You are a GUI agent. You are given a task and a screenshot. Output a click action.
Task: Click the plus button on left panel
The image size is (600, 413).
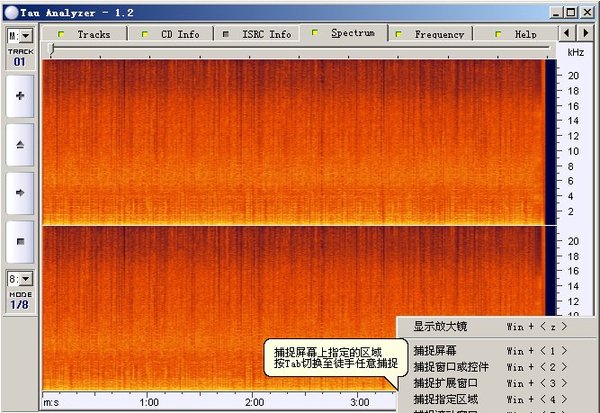tap(20, 96)
